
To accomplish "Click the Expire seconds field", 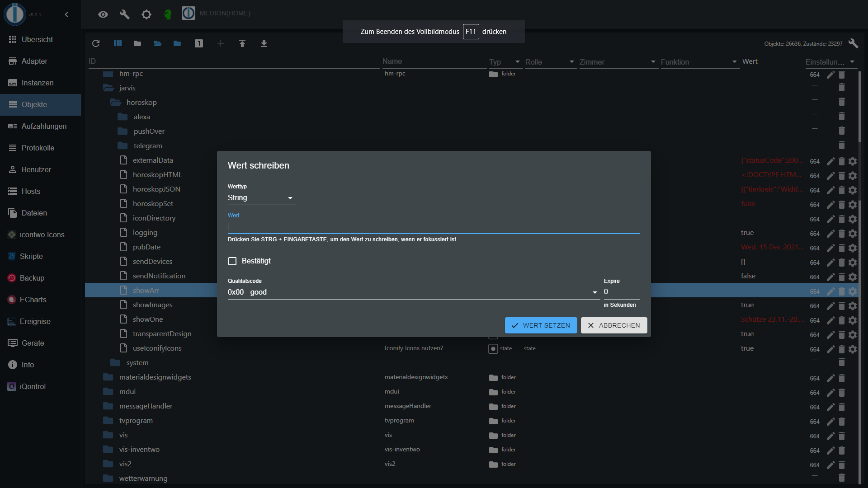I will coord(622,292).
